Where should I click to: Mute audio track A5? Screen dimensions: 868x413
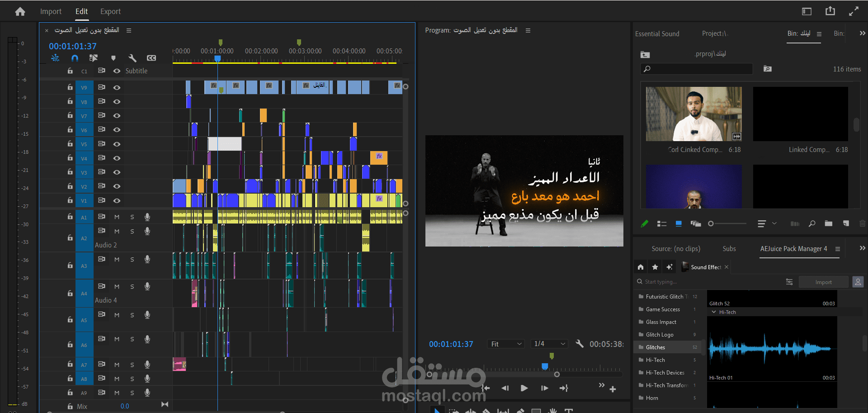[x=117, y=315]
